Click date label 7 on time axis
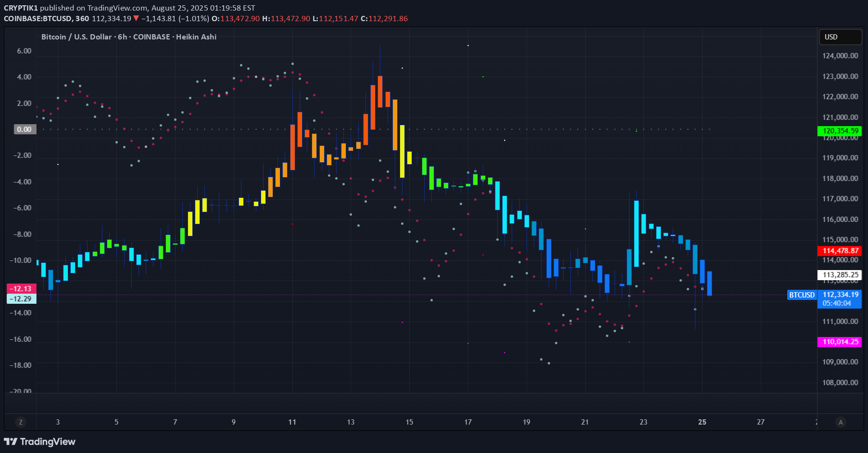 click(175, 422)
